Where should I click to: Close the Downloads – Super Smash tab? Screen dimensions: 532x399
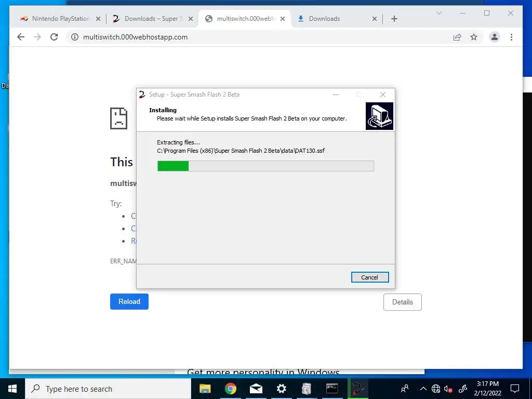(x=191, y=19)
